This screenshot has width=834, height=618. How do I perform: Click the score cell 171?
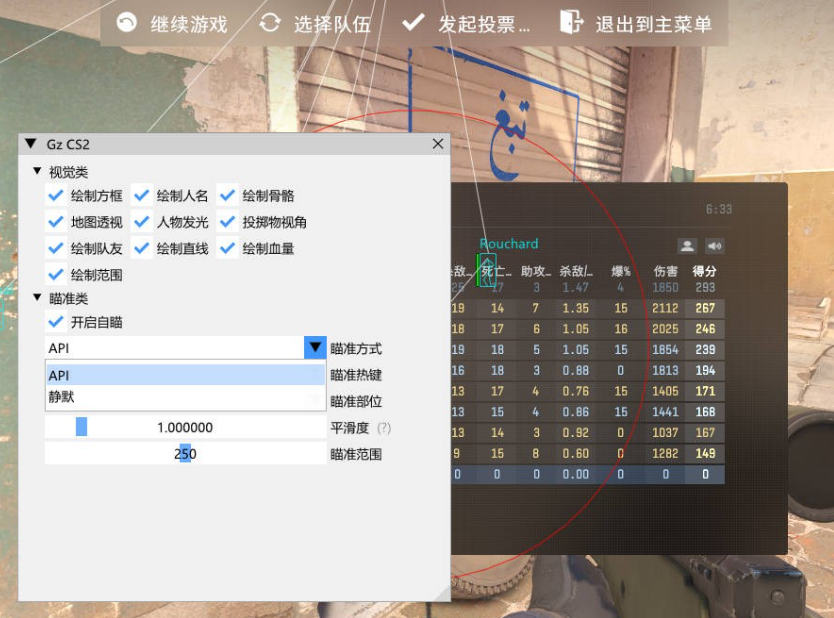[x=705, y=391]
